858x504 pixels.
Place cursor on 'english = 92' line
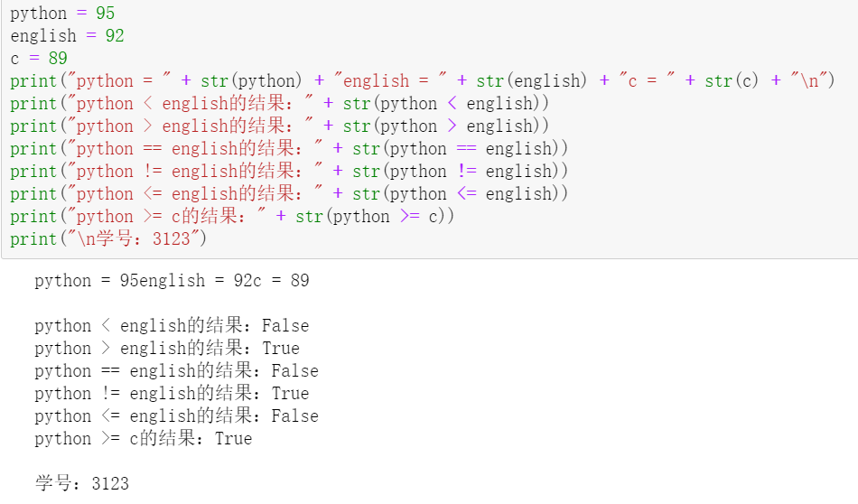[x=68, y=36]
